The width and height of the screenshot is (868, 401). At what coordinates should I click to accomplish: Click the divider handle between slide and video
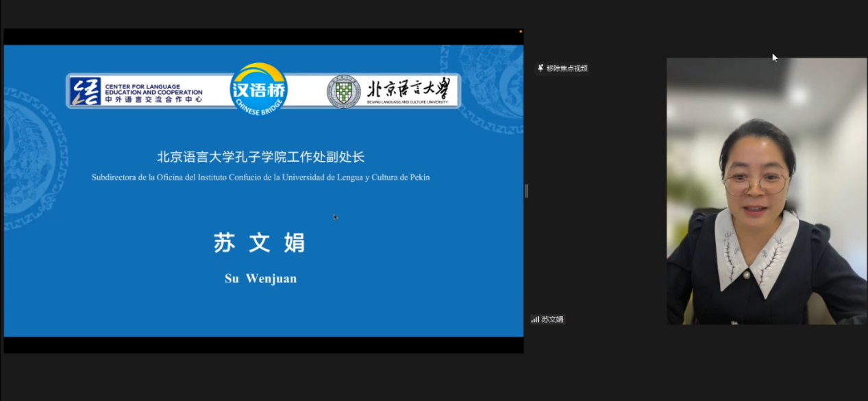coord(526,191)
